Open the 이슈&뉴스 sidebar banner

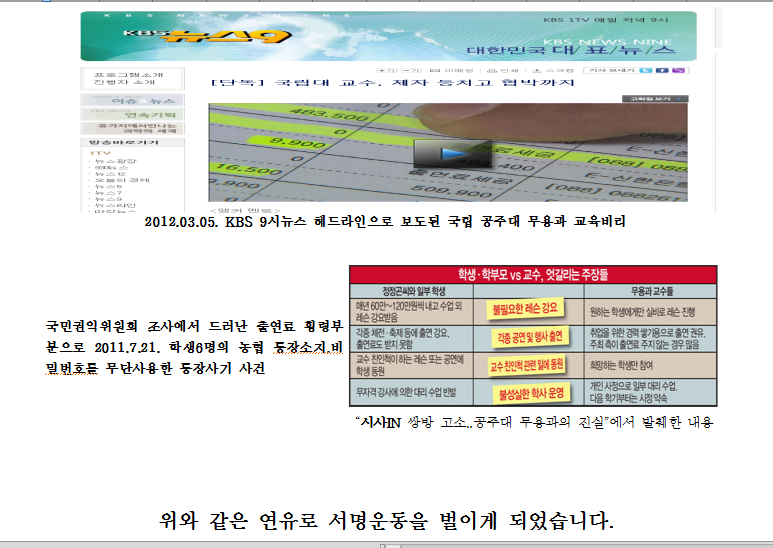coord(133,100)
